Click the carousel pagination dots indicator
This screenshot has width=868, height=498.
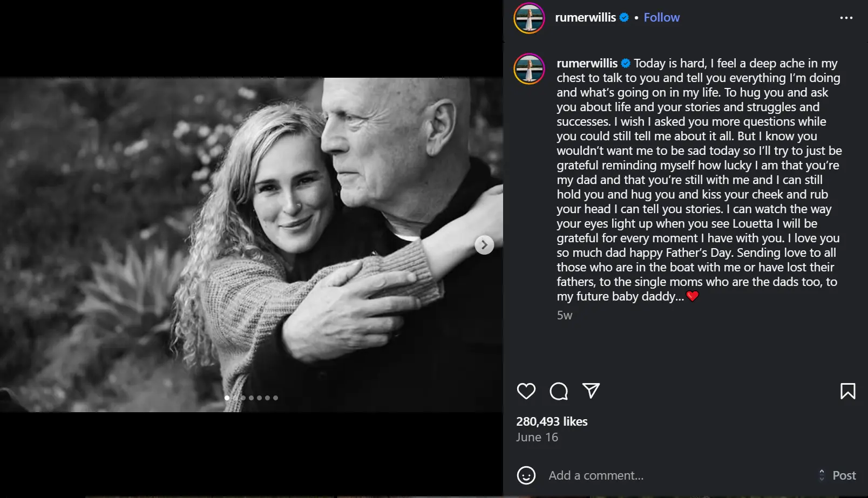(251, 398)
